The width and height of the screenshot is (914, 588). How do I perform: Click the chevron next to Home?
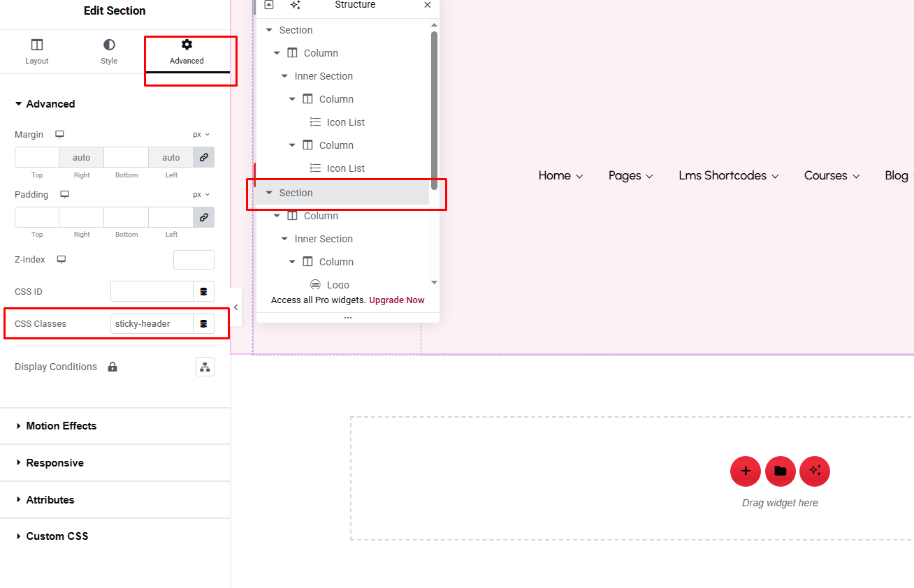(579, 177)
